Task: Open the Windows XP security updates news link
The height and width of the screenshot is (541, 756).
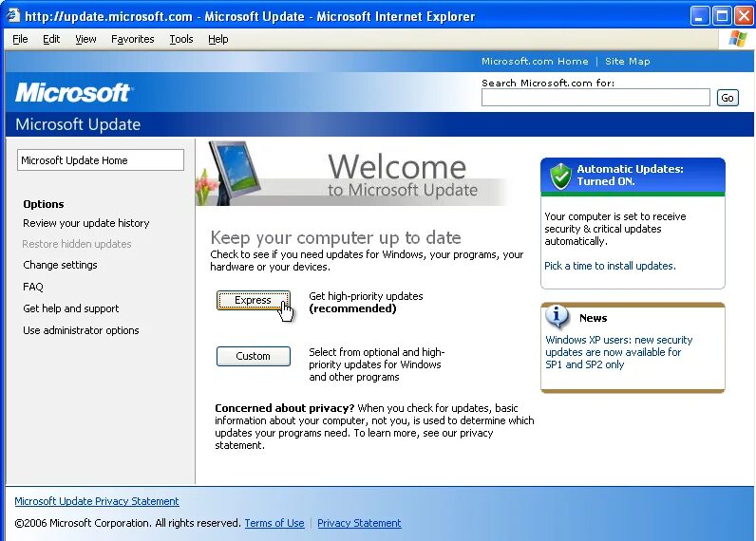Action: 618,352
